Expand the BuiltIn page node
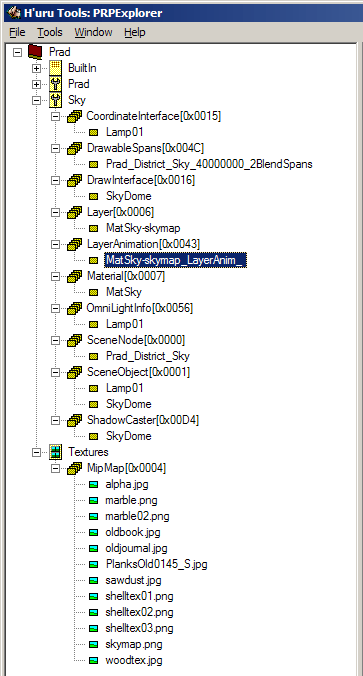The width and height of the screenshot is (363, 676). click(x=37, y=68)
